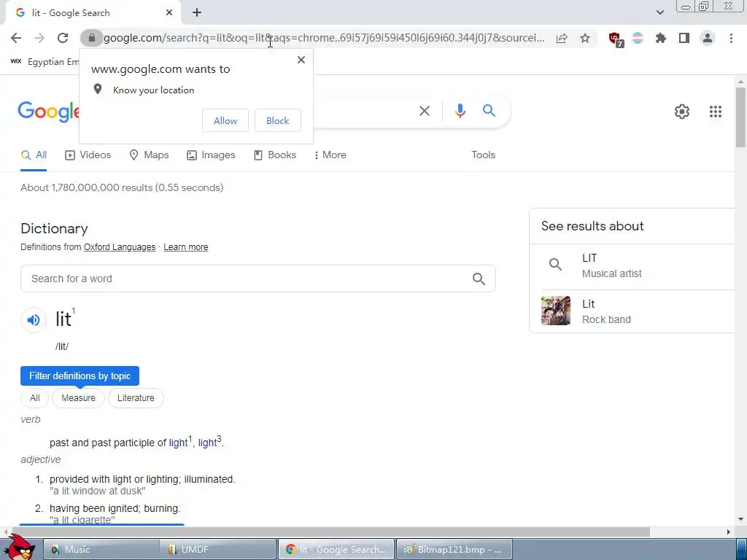Switch to the UMDF taskbar window

(219, 550)
